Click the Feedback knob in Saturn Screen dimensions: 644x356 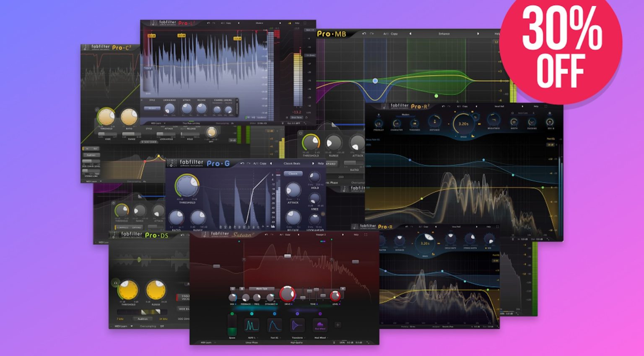[246, 298]
